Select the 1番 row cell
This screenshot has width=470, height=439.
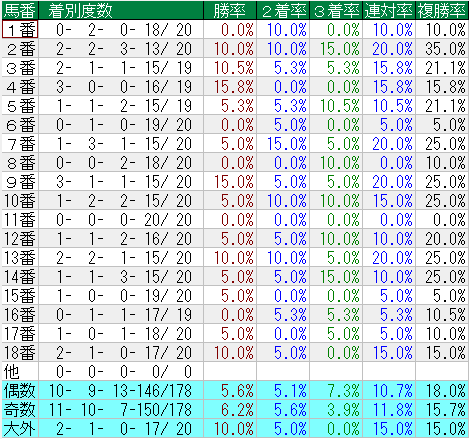click(x=20, y=29)
